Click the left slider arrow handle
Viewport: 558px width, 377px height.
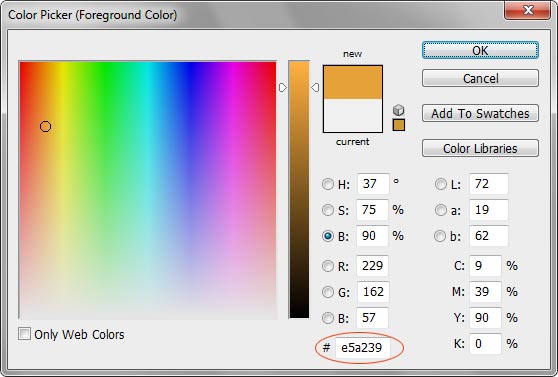tap(283, 88)
